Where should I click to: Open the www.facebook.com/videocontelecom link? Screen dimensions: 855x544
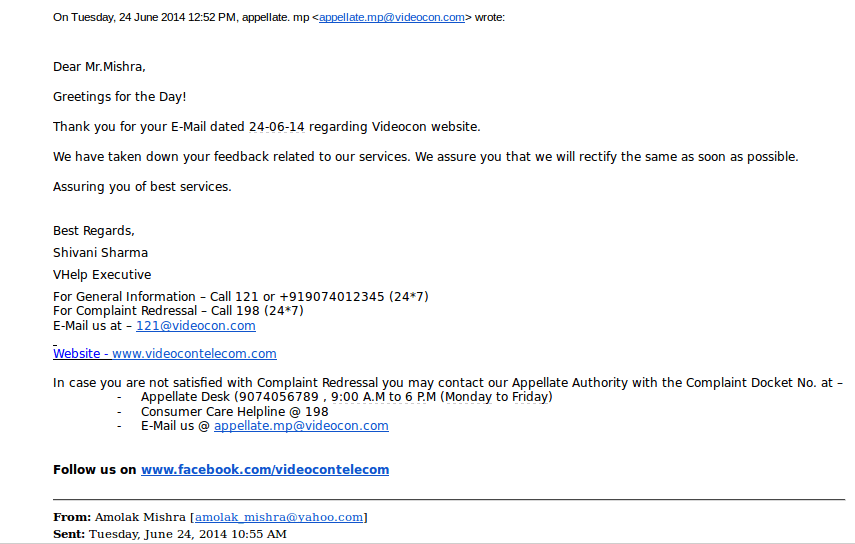click(x=265, y=470)
